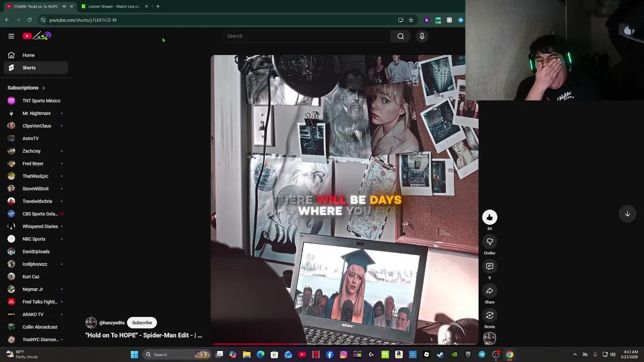
Task: Go back to previous page
Action: (x=7, y=20)
